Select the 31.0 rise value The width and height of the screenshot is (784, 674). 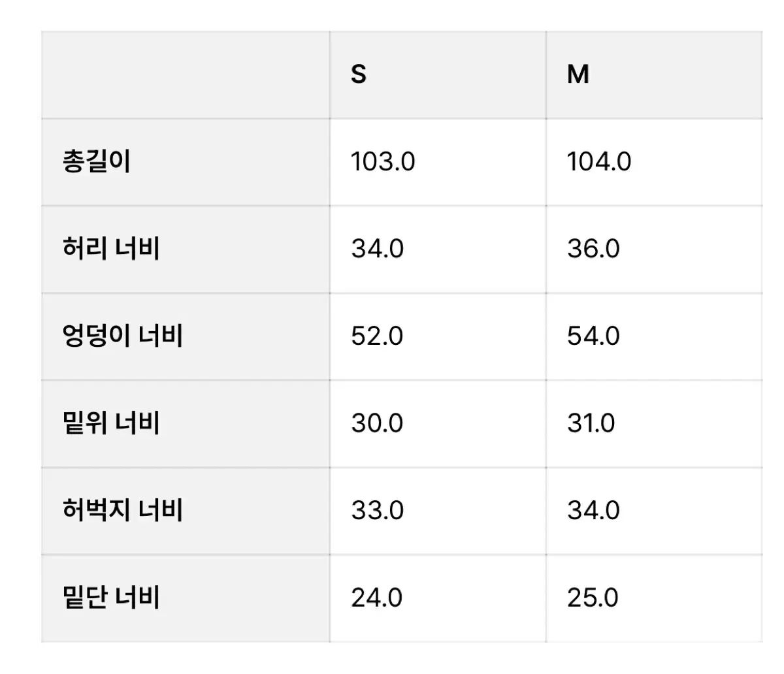coord(591,423)
